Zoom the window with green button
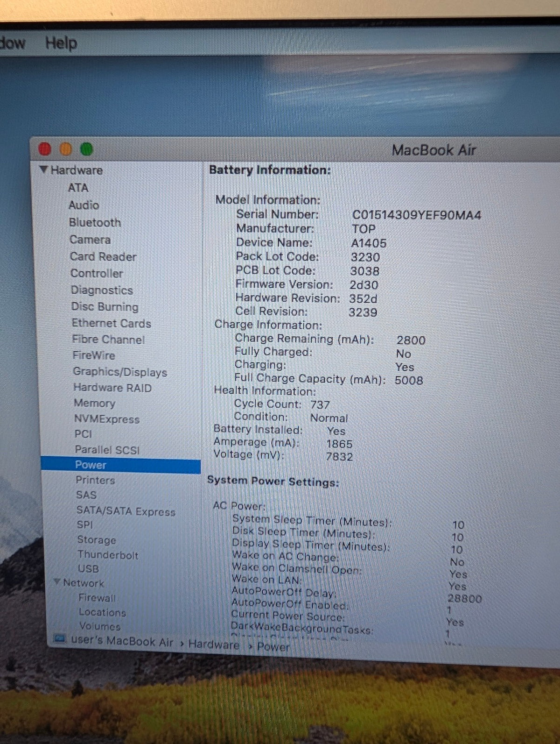Screen dimensions: 560x744 87,149
